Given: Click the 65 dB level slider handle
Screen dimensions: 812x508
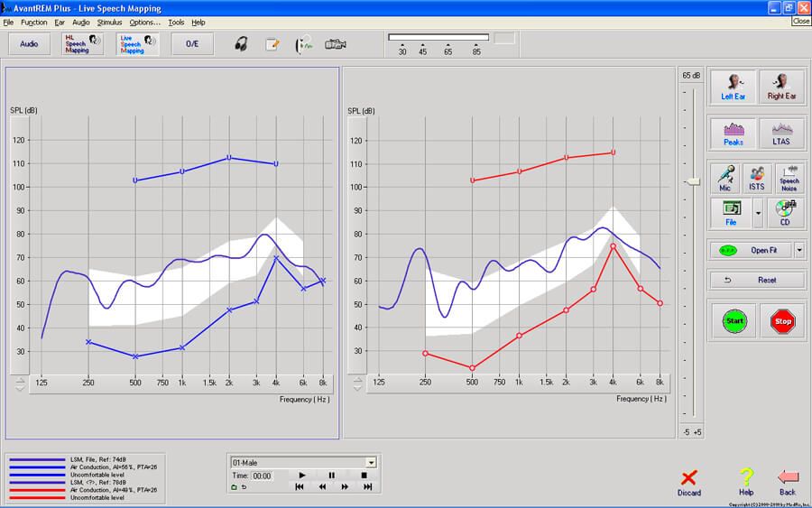Looking at the screenshot, I should [x=692, y=181].
